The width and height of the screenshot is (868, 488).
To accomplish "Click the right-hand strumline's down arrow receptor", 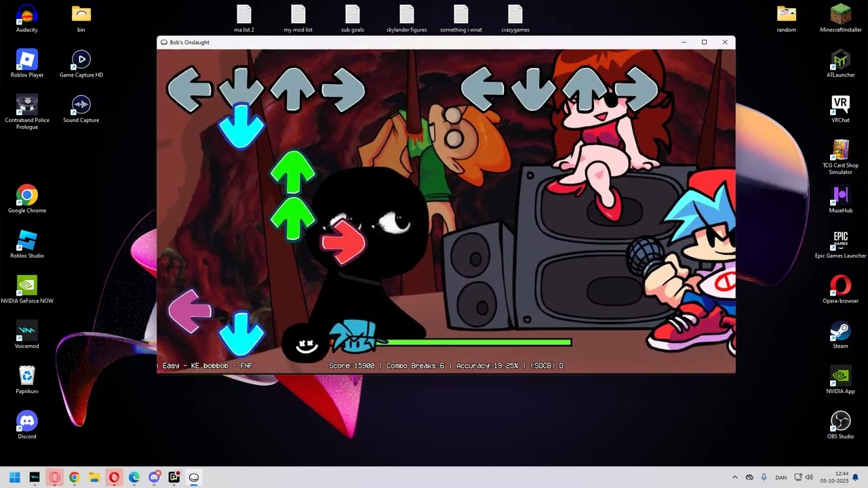I will tap(533, 89).
